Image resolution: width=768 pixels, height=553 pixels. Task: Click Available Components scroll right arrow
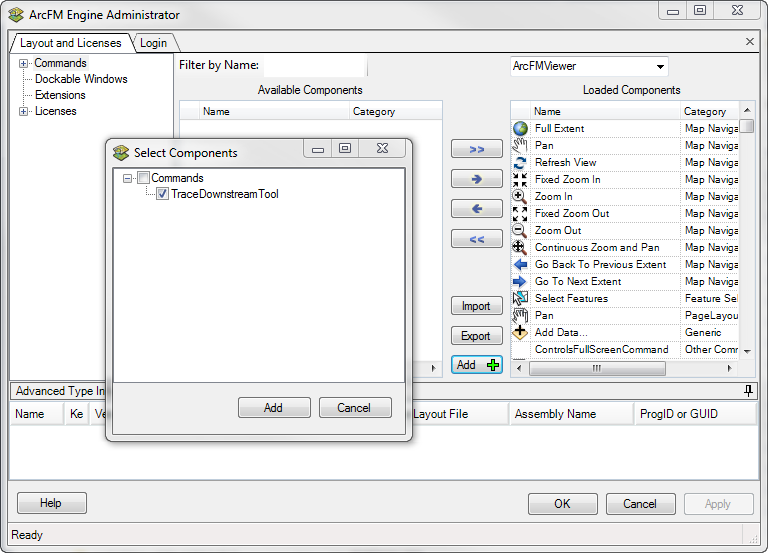click(433, 368)
